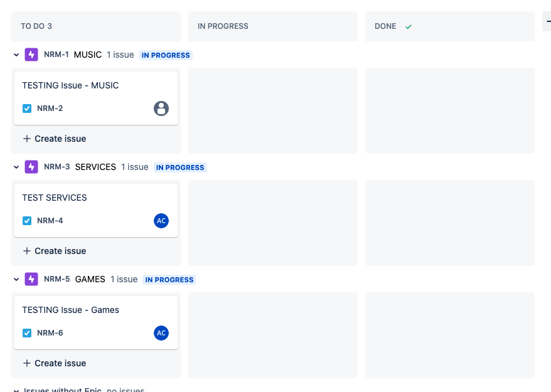The width and height of the screenshot is (551, 392).
Task: Click the IN PROGRESS status badge on MUSIC epic
Action: pyautogui.click(x=166, y=55)
